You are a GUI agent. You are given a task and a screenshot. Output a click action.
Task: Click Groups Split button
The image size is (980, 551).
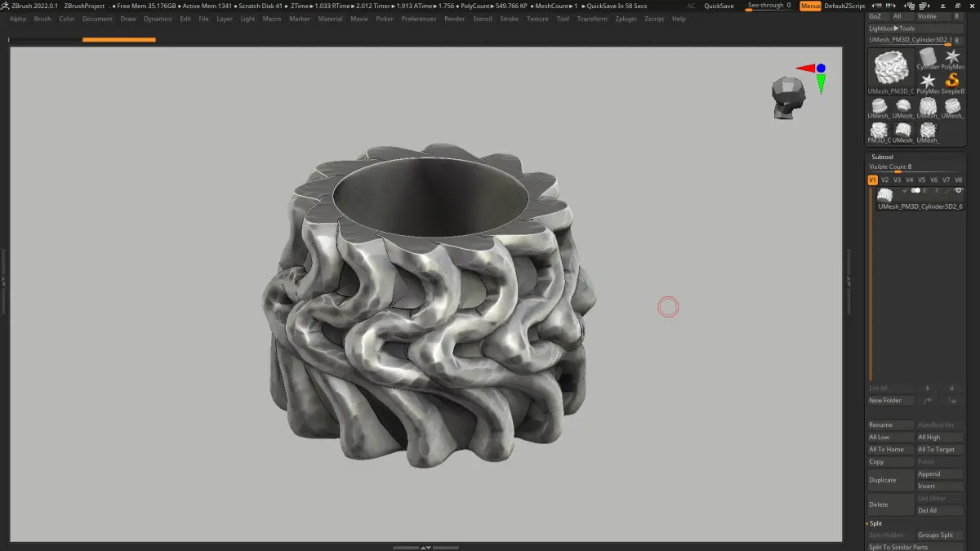point(940,535)
